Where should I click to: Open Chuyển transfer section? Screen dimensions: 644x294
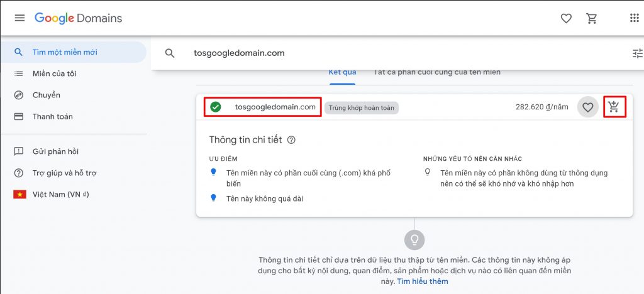tap(47, 95)
